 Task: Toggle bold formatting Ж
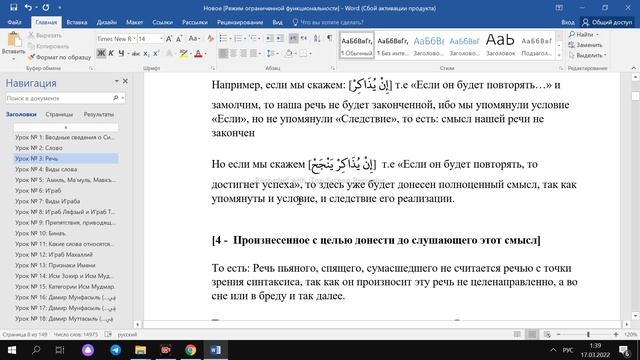coord(101,53)
